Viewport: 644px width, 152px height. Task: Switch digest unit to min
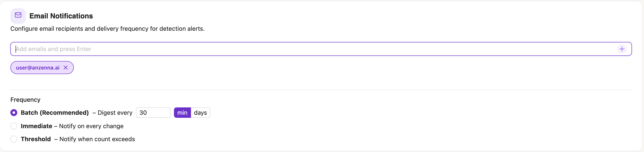click(x=182, y=113)
